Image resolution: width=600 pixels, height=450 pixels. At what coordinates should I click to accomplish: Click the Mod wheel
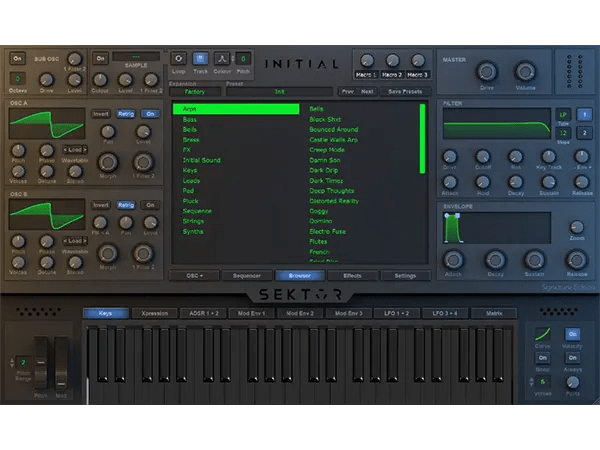click(61, 364)
